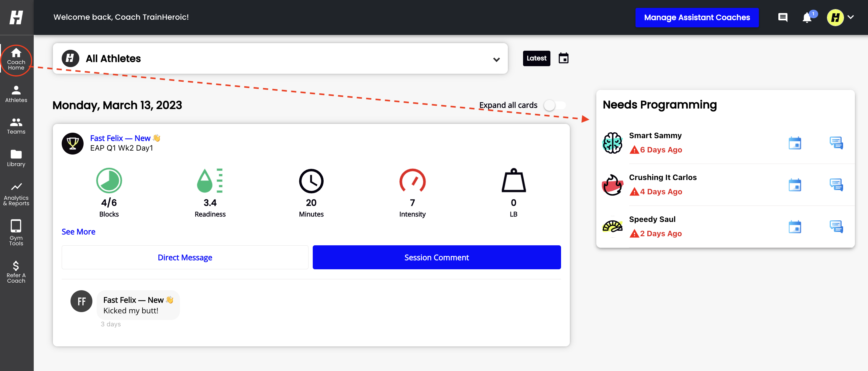Viewport: 868px width, 371px height.
Task: Open Smart Sammy's calendar icon
Action: (x=794, y=143)
